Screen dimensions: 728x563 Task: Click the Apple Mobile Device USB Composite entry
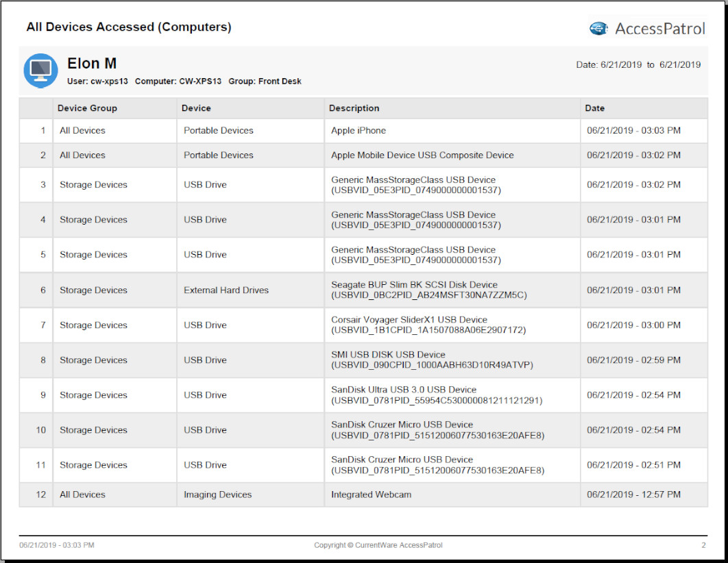click(422, 155)
